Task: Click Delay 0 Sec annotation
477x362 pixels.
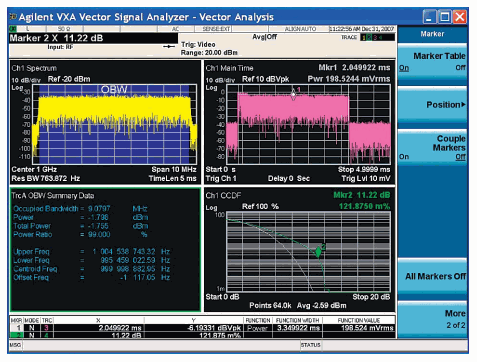Action: [289, 178]
